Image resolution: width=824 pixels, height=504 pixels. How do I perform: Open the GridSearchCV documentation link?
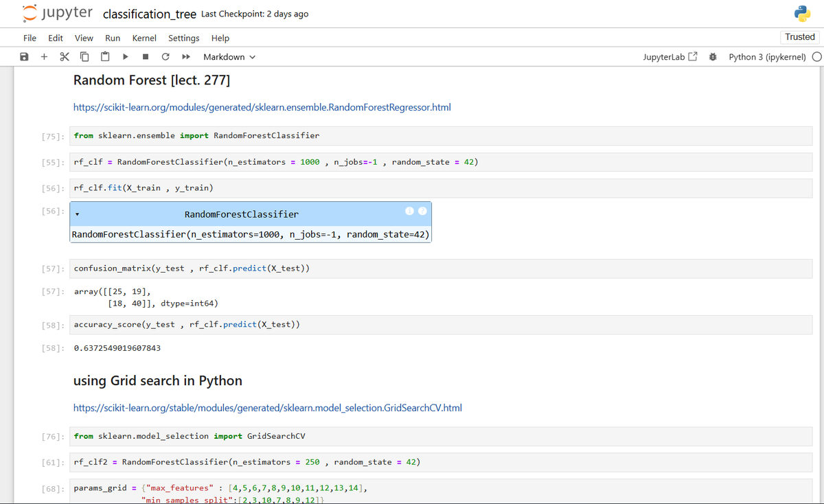pyautogui.click(x=267, y=408)
